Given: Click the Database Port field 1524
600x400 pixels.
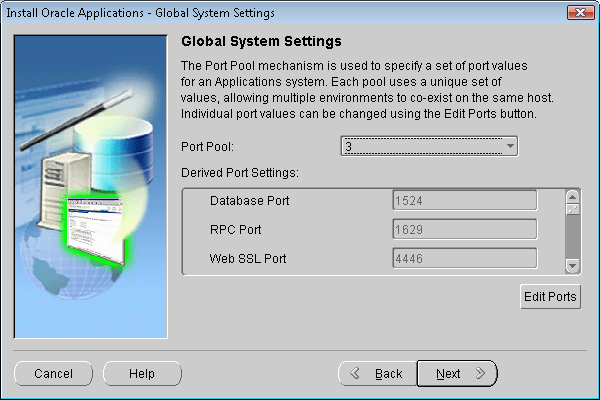Looking at the screenshot, I should [x=465, y=200].
